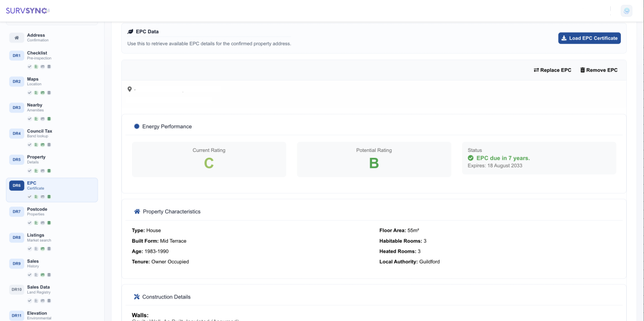Click 'Expires: 18 August 2033' text
Screen dimensions: 644x321
coord(495,165)
